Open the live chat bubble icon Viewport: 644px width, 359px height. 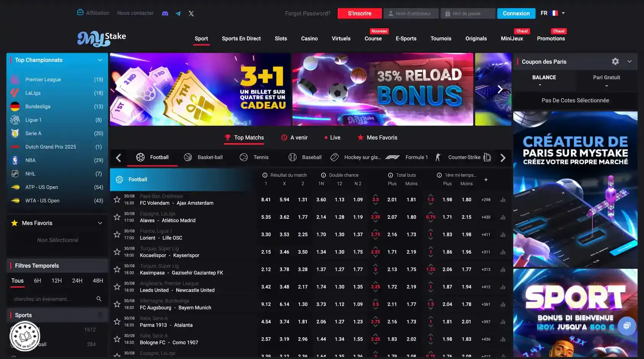coord(627,326)
